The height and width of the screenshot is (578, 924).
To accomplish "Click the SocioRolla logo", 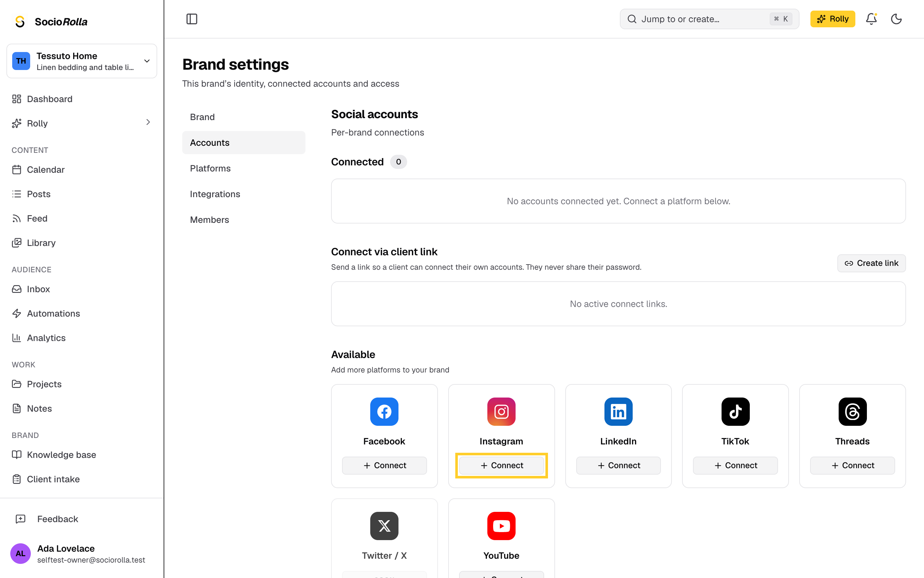I will pyautogui.click(x=51, y=22).
